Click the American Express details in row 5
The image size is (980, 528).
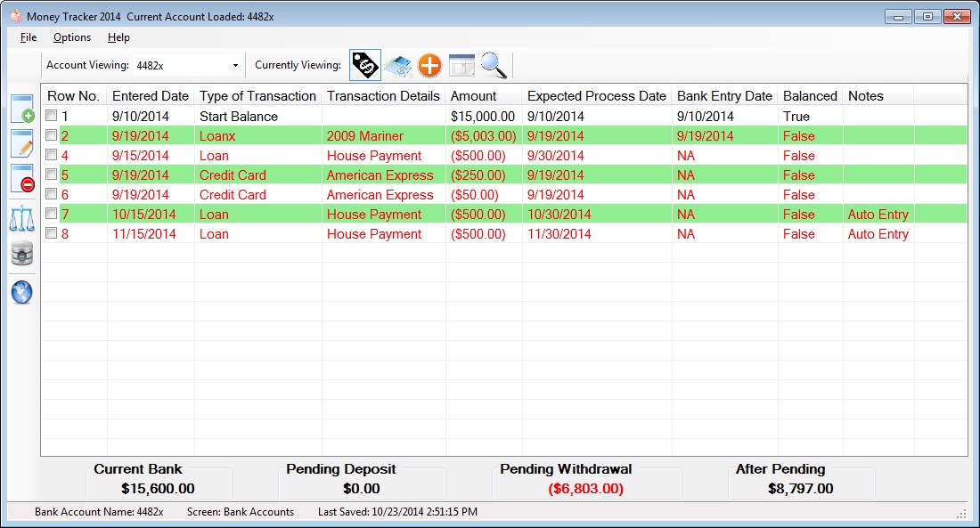(380, 175)
